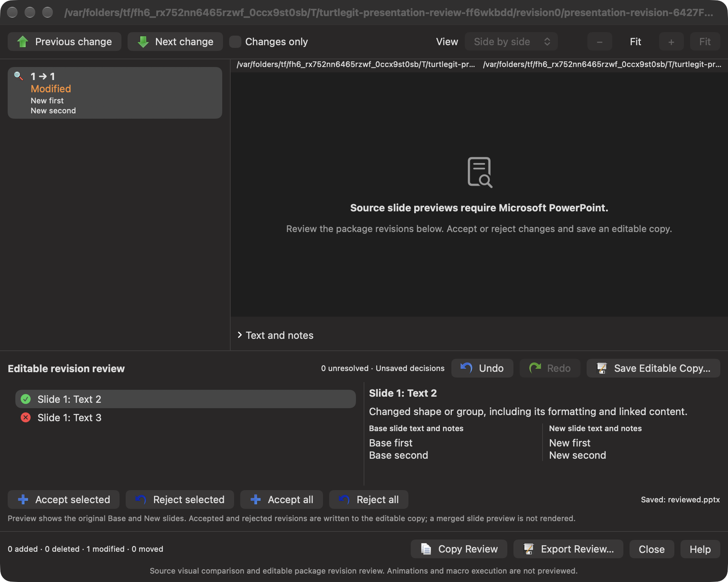Click the 'Base second' text
The image size is (728, 582).
398,455
